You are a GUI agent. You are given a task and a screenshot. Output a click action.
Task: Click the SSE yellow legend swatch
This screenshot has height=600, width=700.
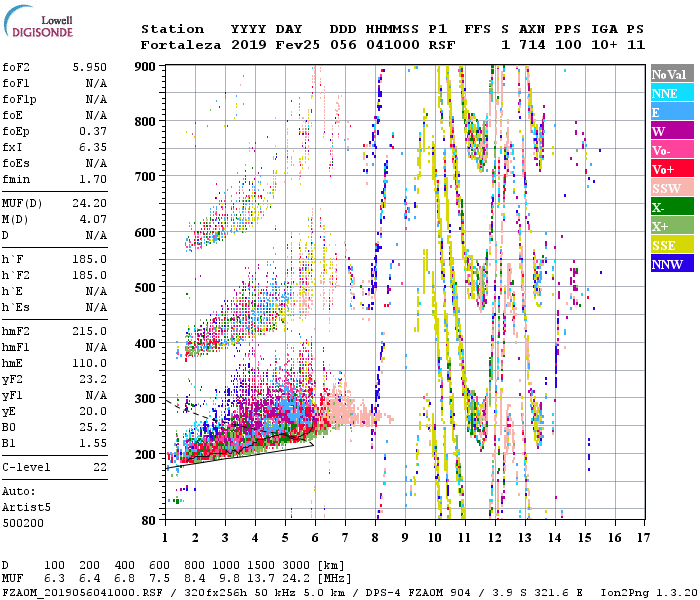click(x=672, y=245)
